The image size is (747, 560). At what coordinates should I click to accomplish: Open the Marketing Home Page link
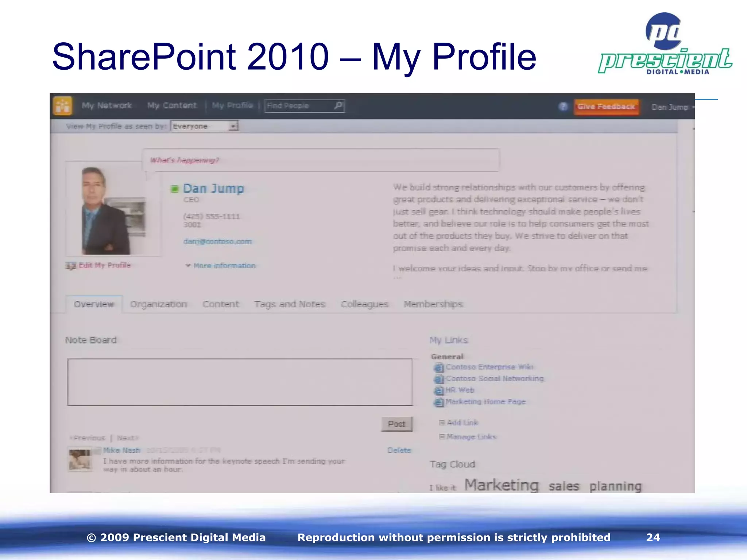(485, 402)
